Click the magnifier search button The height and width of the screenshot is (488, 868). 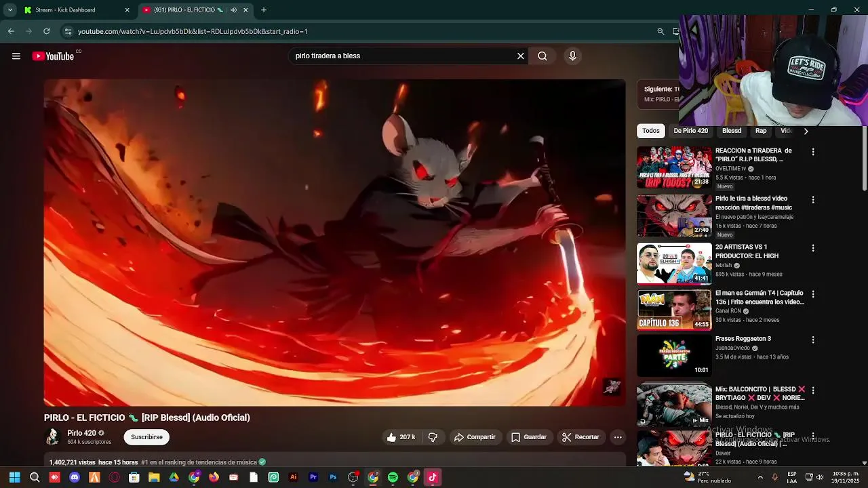click(542, 56)
